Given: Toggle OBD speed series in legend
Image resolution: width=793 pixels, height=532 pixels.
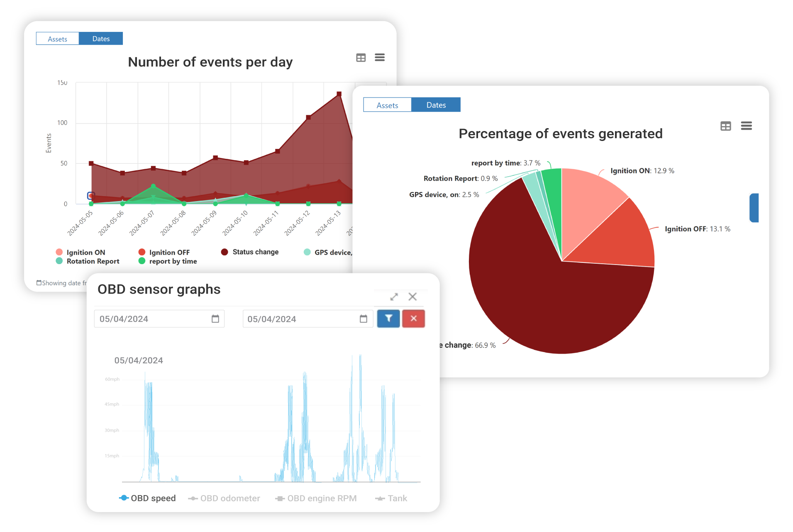Looking at the screenshot, I should [x=147, y=498].
